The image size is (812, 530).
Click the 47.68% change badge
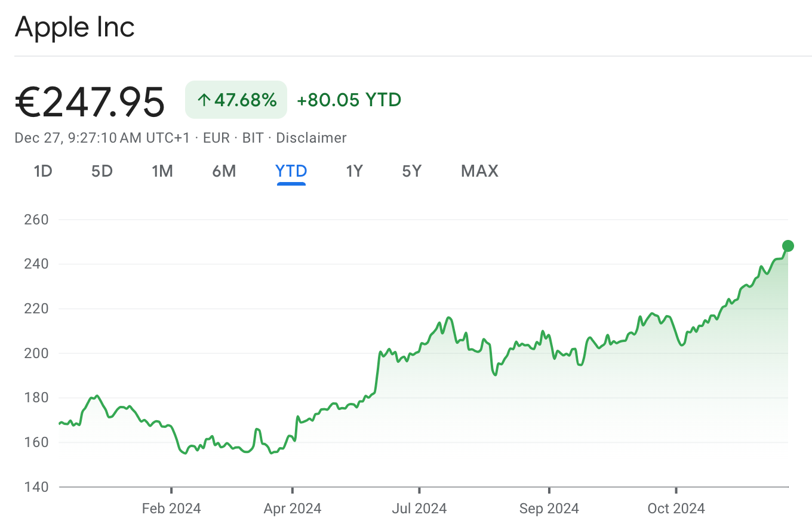(x=236, y=100)
